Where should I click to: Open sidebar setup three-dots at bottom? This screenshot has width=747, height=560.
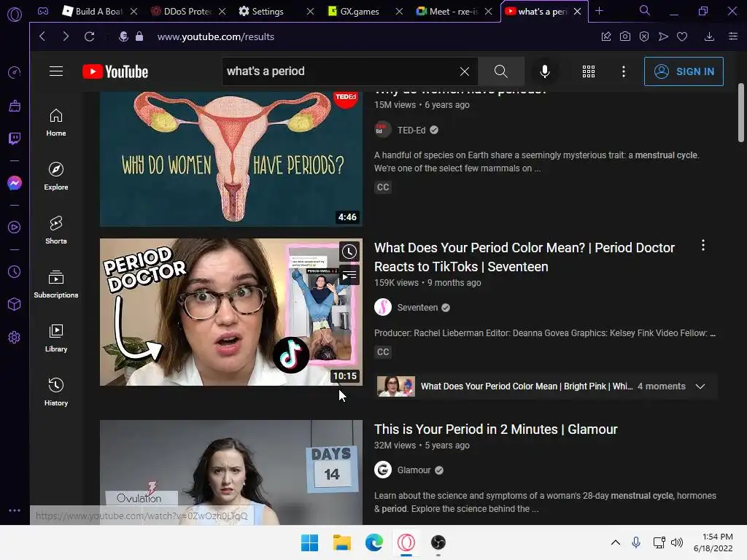click(15, 510)
